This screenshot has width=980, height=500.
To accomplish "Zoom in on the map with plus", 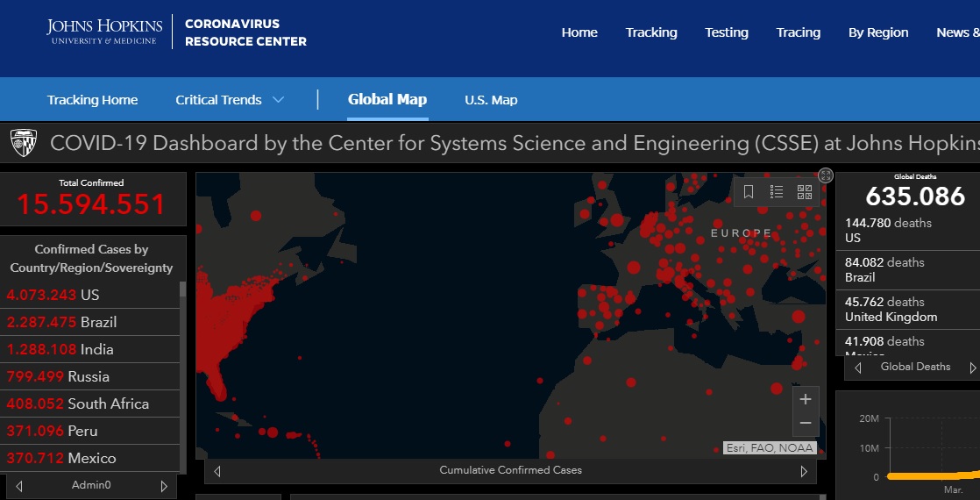I will coord(806,399).
